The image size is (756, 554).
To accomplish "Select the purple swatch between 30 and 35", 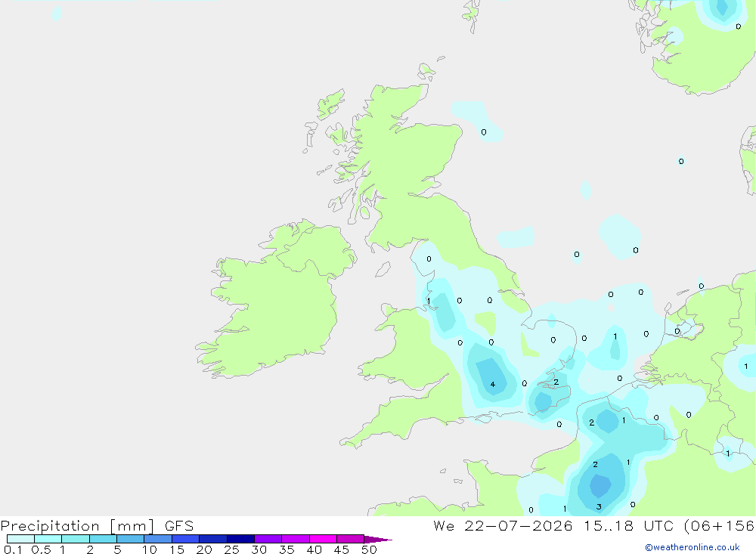I will point(268,539).
